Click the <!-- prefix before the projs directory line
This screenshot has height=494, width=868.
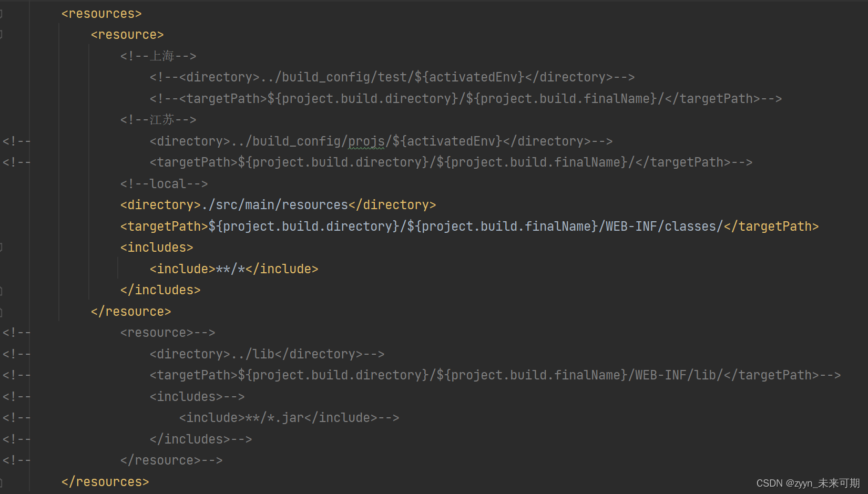[16, 141]
